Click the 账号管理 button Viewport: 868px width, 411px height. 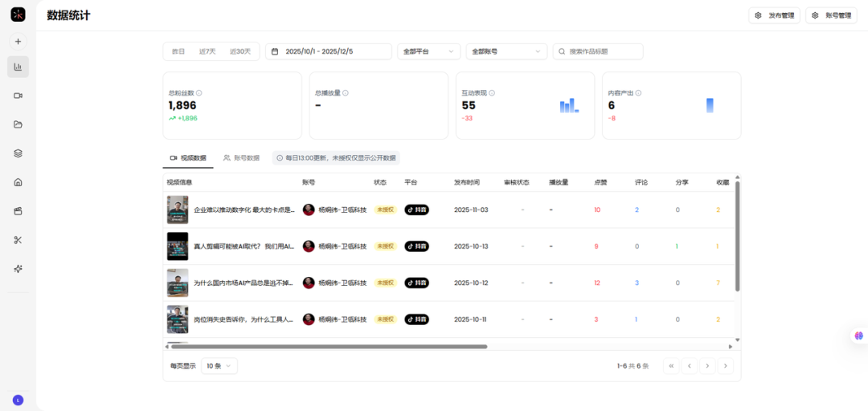(x=832, y=15)
